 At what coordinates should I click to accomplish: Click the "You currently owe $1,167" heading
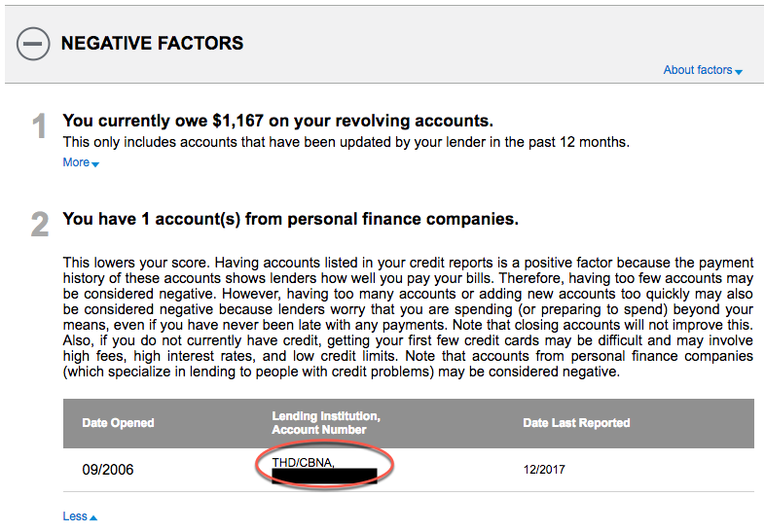click(x=277, y=122)
